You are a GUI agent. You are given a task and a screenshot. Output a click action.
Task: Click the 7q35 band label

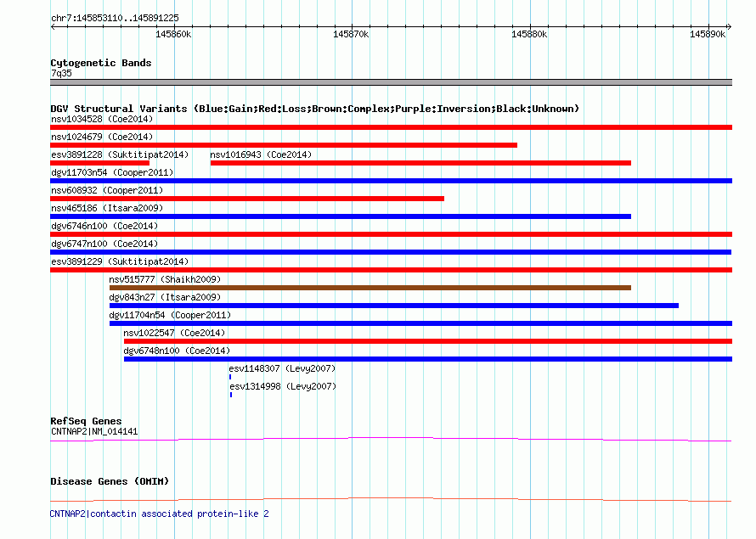[x=61, y=73]
